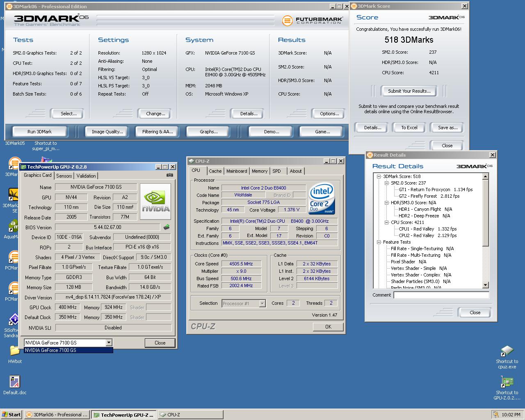The image size is (525, 420).
Task: Click Save as... in 3DMark Score window
Action: (x=447, y=128)
